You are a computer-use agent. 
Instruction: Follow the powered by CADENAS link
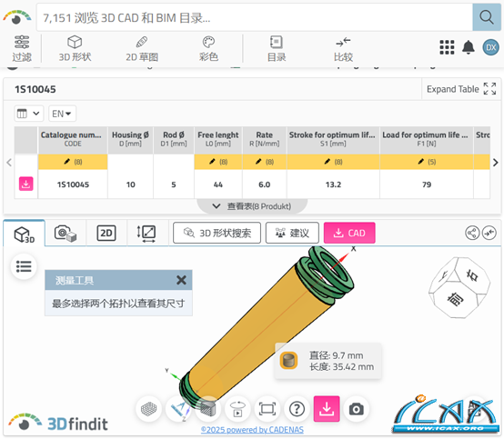click(x=252, y=430)
